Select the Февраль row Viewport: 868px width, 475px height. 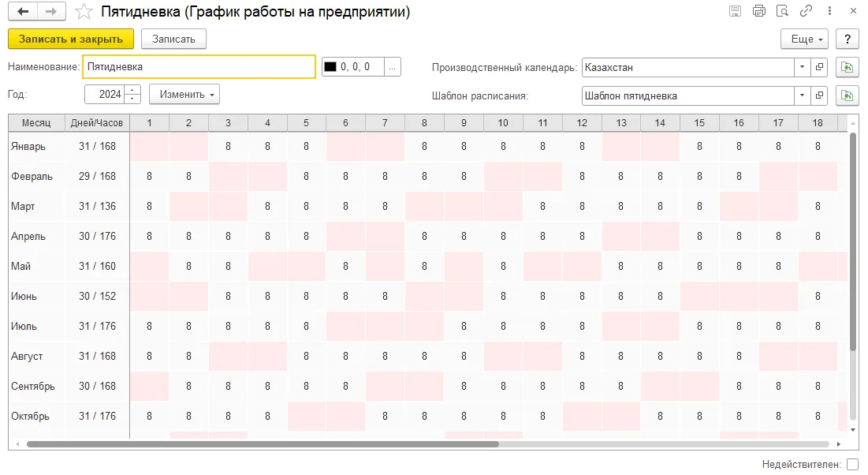pyautogui.click(x=428, y=176)
